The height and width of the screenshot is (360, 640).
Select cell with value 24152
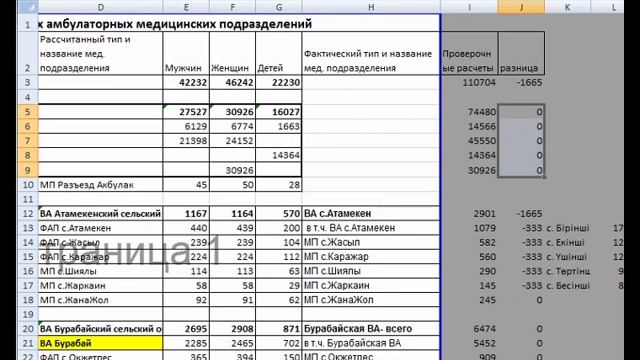tap(232, 141)
